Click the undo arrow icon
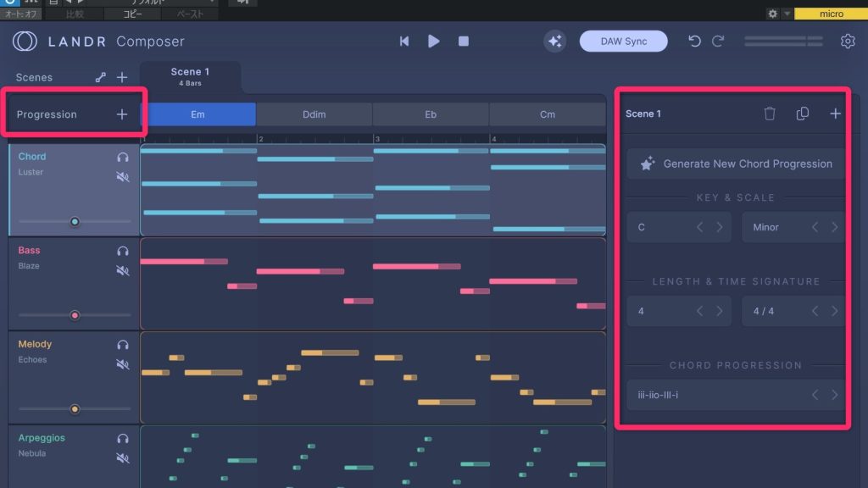 point(695,41)
